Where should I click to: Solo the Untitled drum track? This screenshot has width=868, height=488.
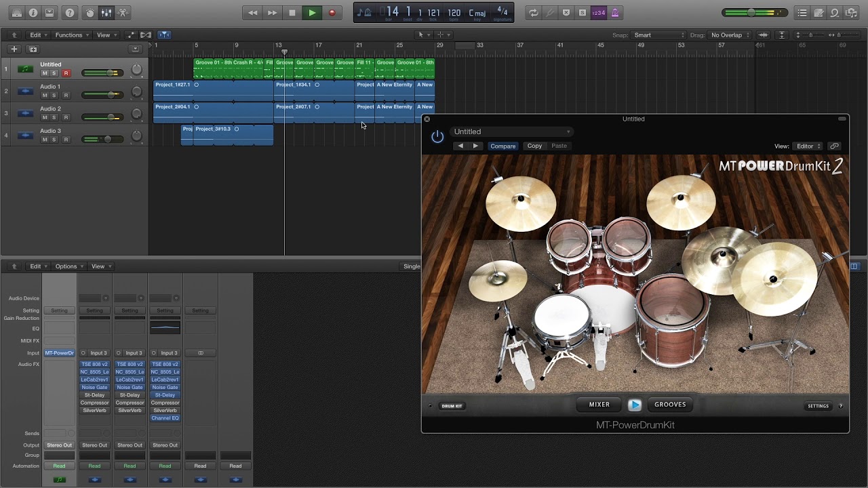pos(54,73)
